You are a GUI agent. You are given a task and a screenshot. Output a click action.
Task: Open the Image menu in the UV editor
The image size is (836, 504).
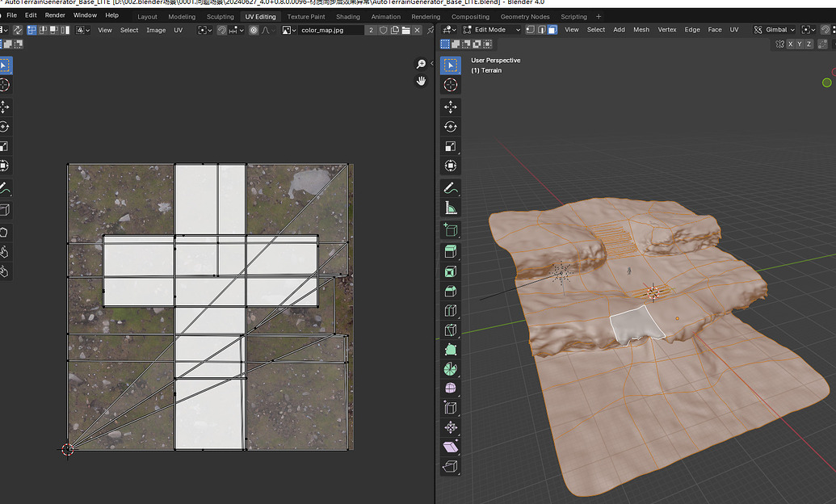156,31
